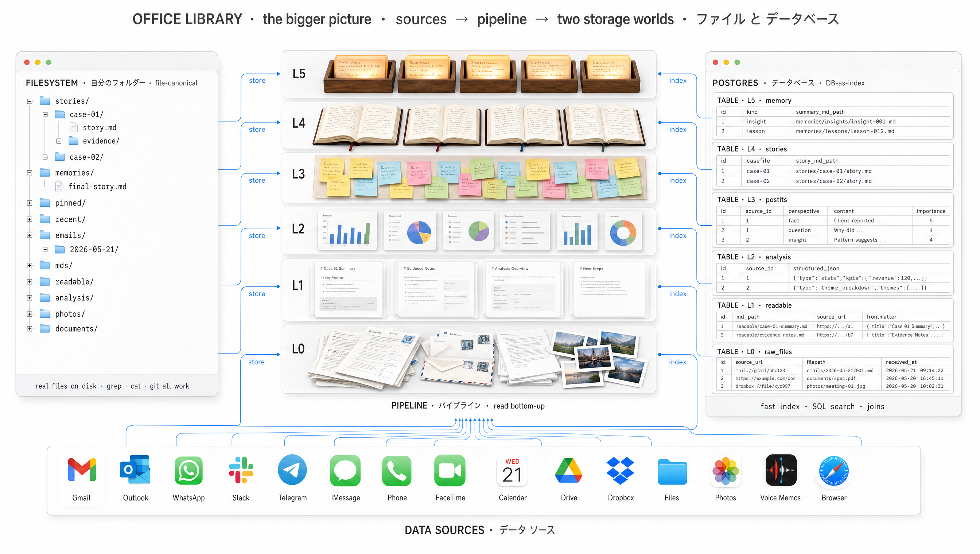Image resolution: width=980 pixels, height=554 pixels.
Task: Select the final-story.md file icon
Action: click(x=59, y=187)
